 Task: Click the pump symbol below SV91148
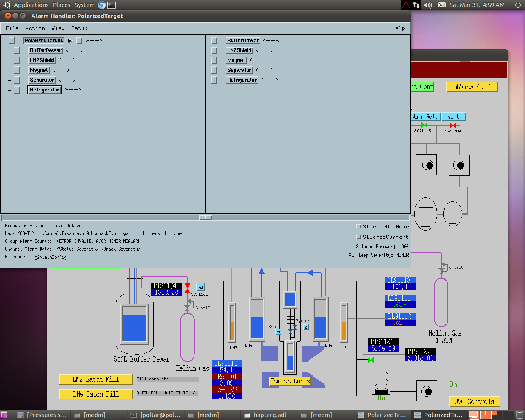click(459, 165)
